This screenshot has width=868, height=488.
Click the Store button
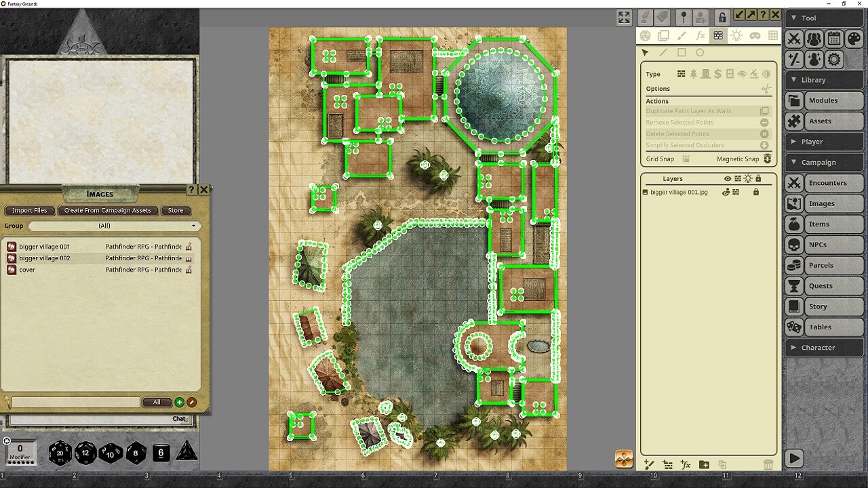pyautogui.click(x=176, y=211)
